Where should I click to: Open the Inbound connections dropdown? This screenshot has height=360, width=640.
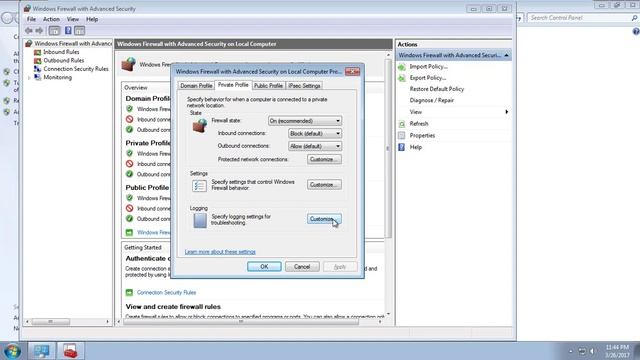315,133
